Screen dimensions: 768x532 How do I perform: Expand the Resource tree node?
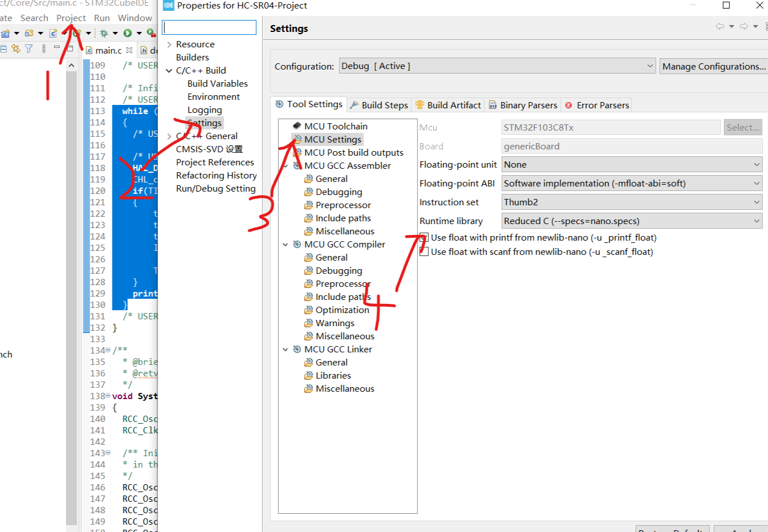pyautogui.click(x=169, y=44)
